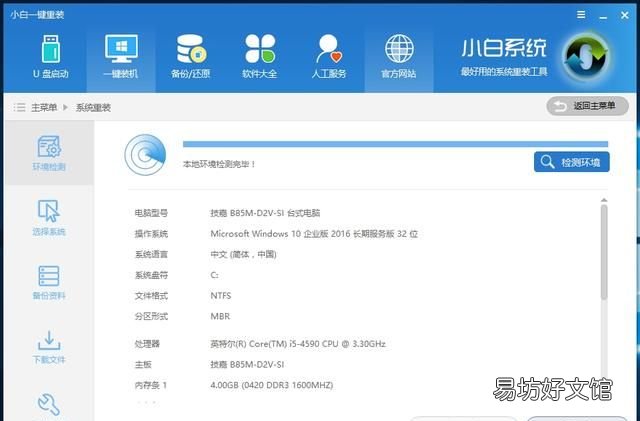This screenshot has height=421, width=640.
Task: Click 系统重装 breadcrumb
Action: click(93, 108)
